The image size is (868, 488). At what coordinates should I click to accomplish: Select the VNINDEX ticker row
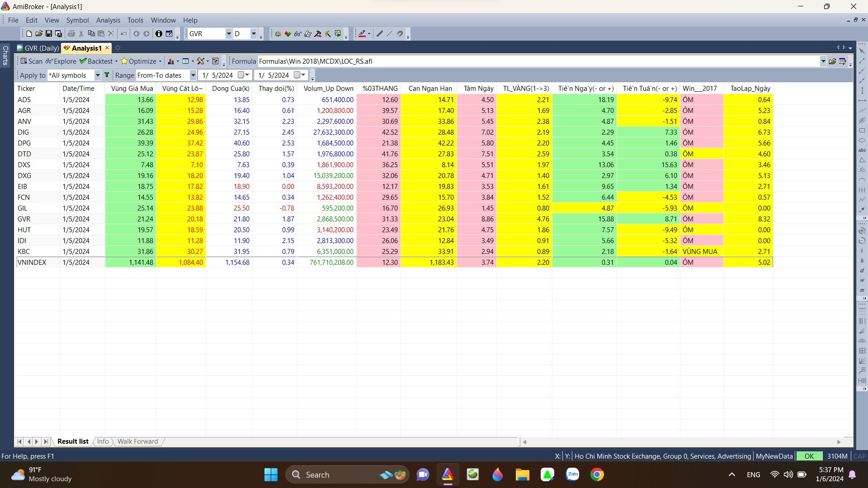(394, 263)
